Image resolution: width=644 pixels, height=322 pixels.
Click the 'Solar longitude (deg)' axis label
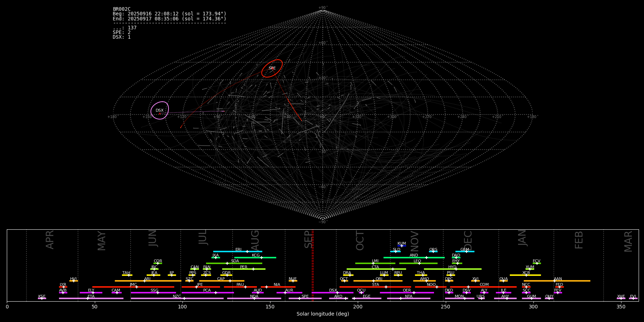[323, 314]
